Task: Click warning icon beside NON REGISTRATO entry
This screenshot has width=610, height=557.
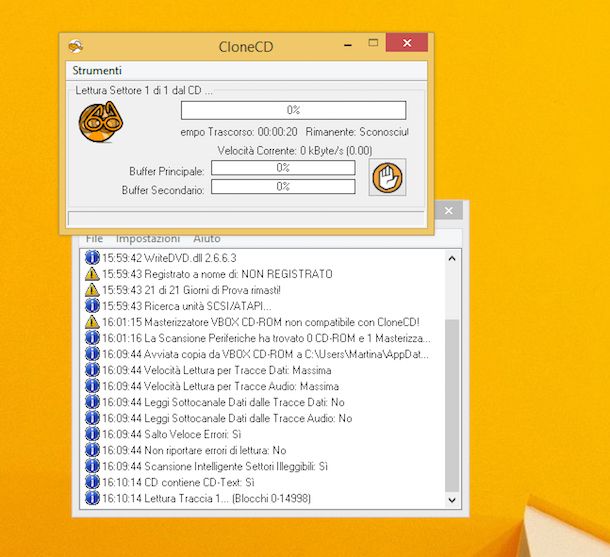Action: 92,274
